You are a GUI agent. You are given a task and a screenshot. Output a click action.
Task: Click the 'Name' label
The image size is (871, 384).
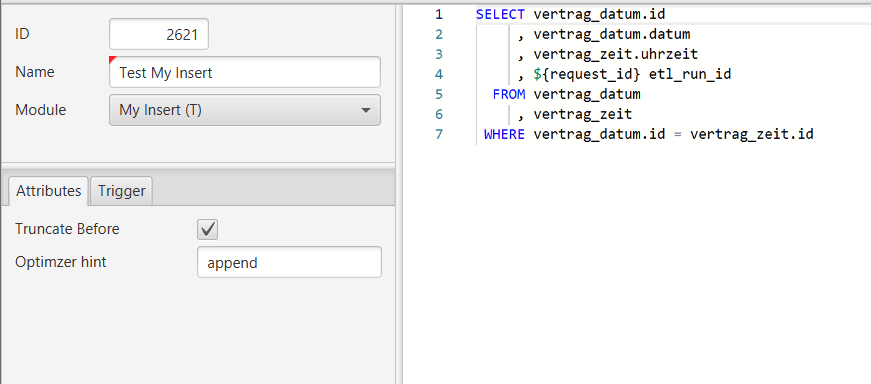click(34, 72)
